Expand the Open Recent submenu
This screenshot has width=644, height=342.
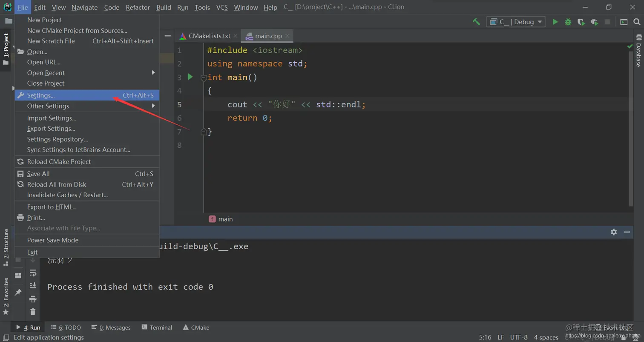[87, 73]
